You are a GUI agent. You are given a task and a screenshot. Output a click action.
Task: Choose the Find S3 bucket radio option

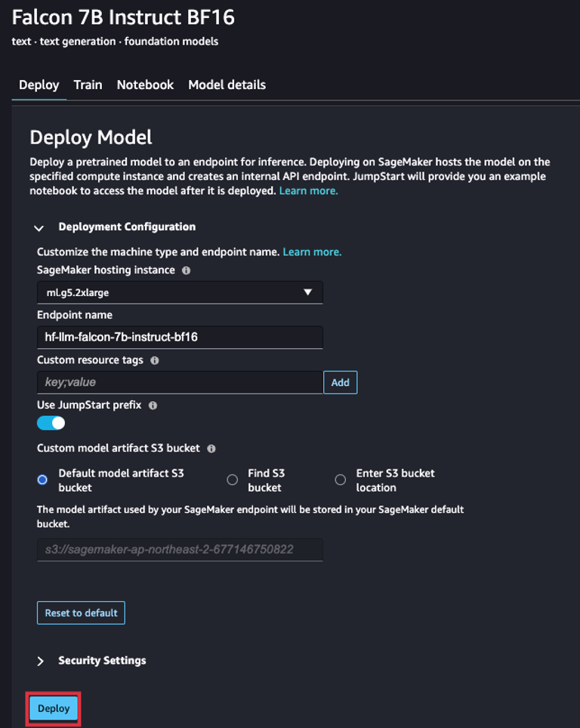232,480
